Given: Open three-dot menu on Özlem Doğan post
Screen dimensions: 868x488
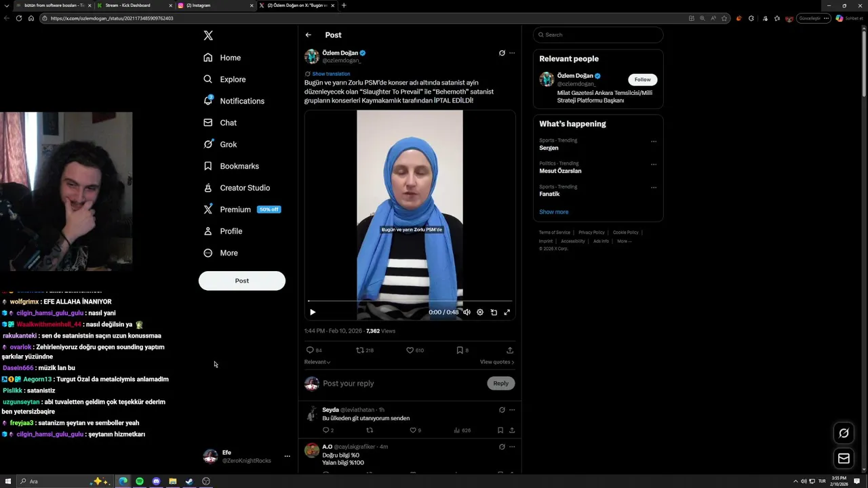Looking at the screenshot, I should pos(512,53).
